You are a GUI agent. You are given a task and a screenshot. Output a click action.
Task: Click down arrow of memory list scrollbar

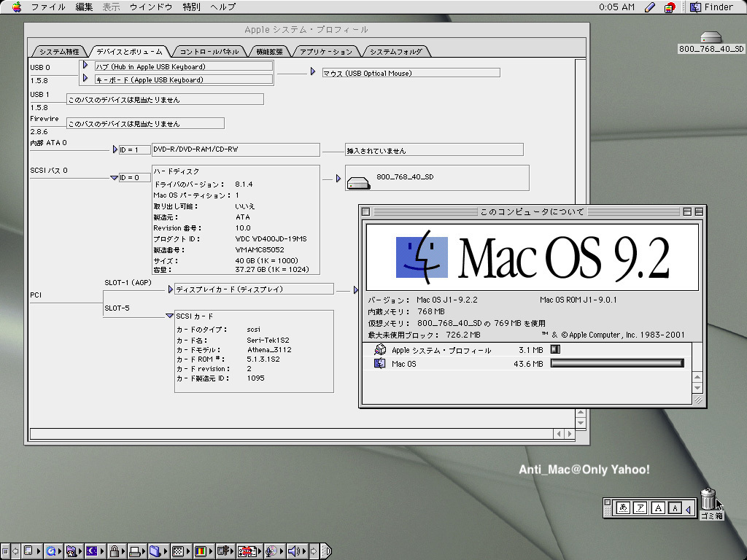[697, 389]
